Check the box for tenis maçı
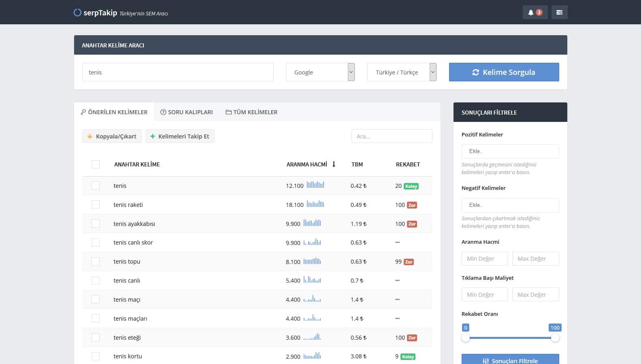This screenshot has height=364, width=641. 96,299
